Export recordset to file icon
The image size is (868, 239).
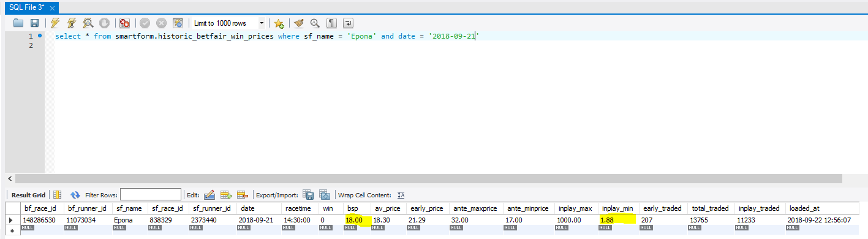tap(309, 195)
